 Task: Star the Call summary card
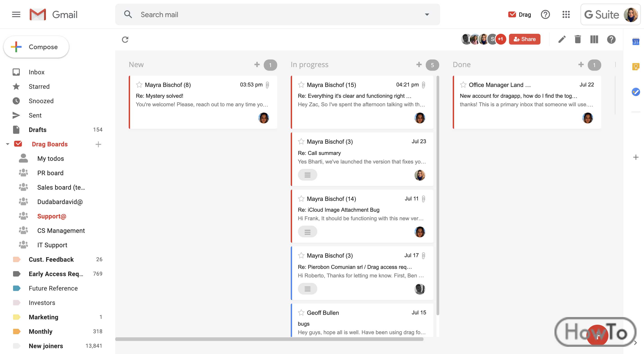click(301, 142)
